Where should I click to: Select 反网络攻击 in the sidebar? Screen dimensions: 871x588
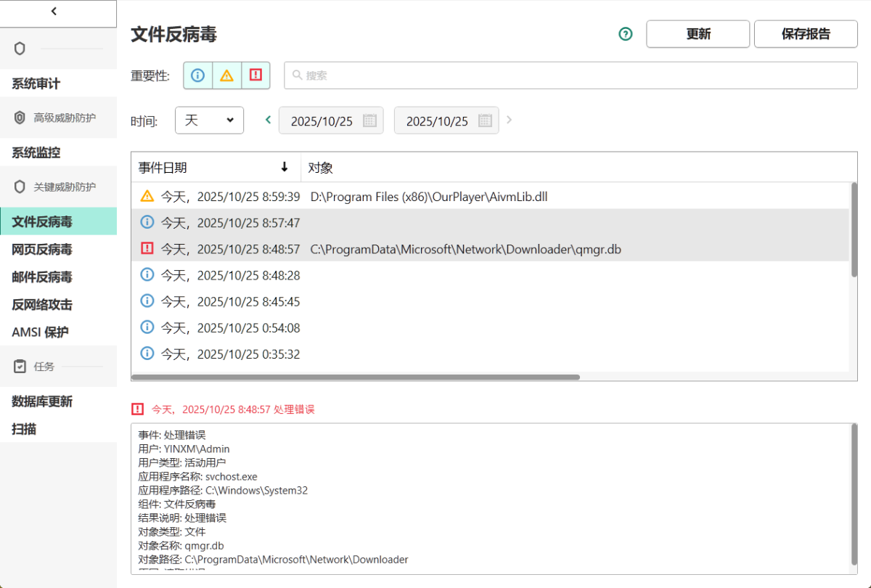pos(42,304)
